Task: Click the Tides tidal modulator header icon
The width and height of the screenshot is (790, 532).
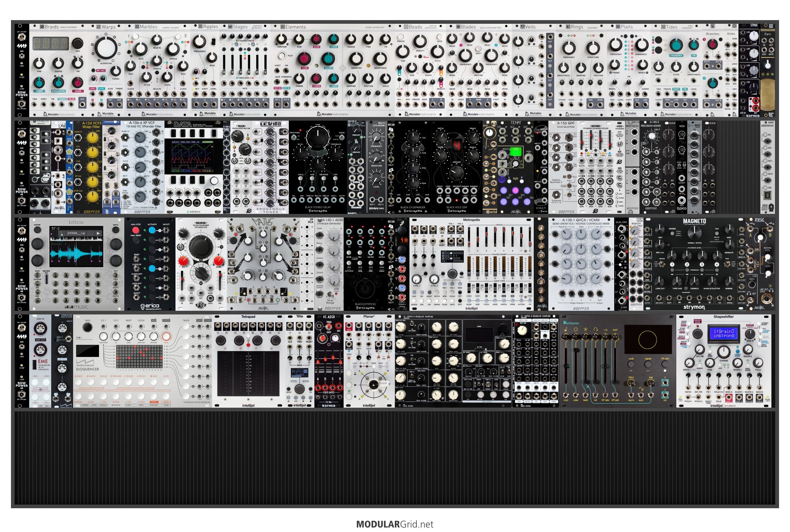Action: click(663, 27)
